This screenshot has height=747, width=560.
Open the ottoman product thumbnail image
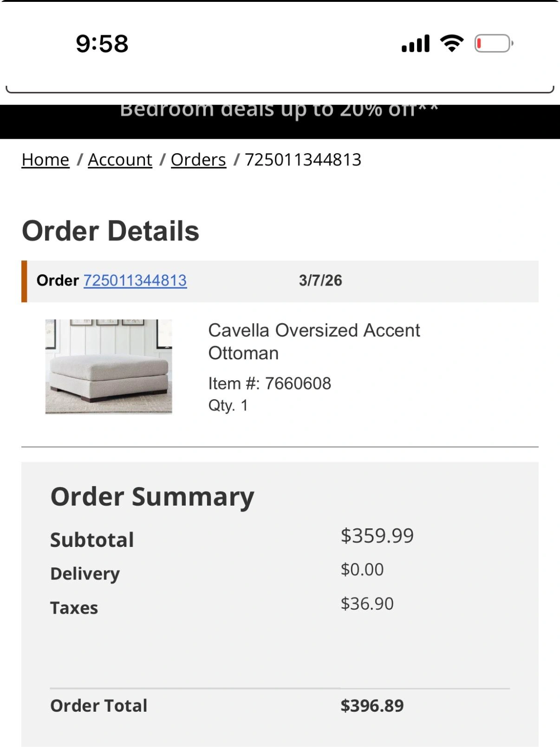pyautogui.click(x=109, y=366)
